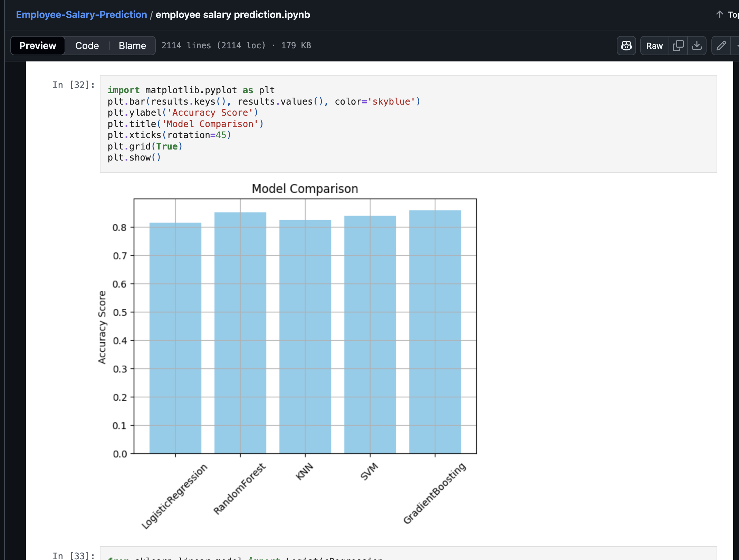Switch to the Code tab

(x=87, y=46)
